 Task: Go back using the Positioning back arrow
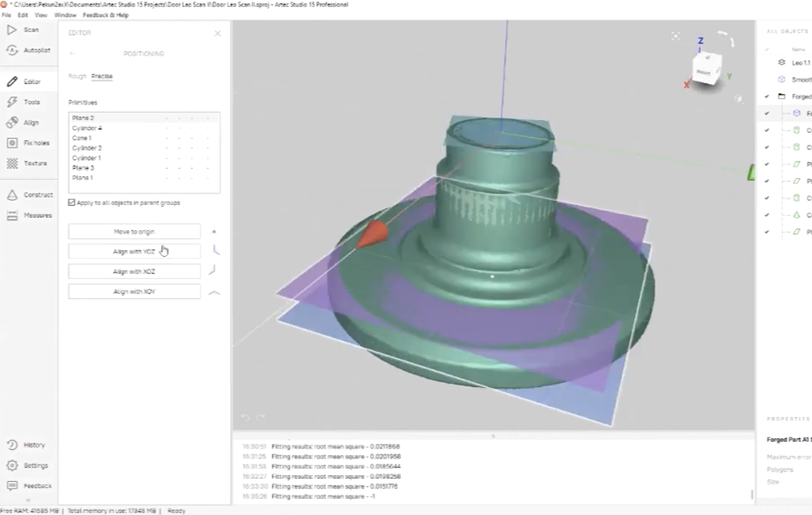click(72, 54)
